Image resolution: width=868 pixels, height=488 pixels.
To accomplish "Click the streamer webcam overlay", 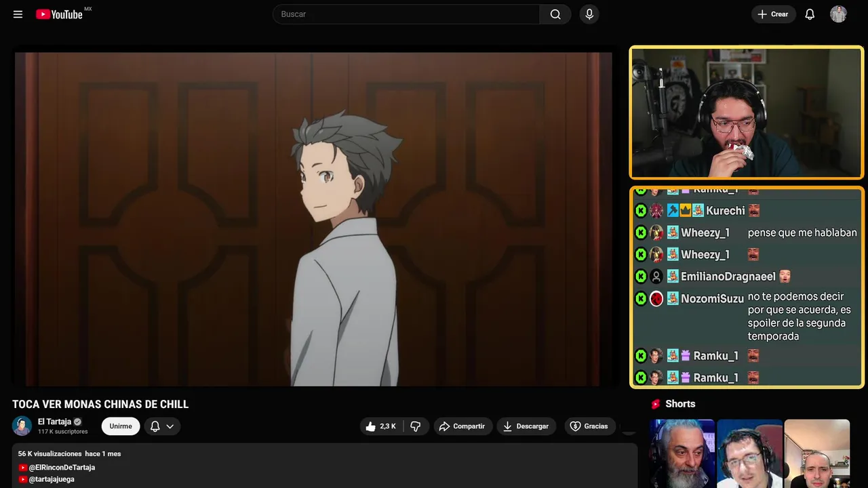I will coord(747,113).
